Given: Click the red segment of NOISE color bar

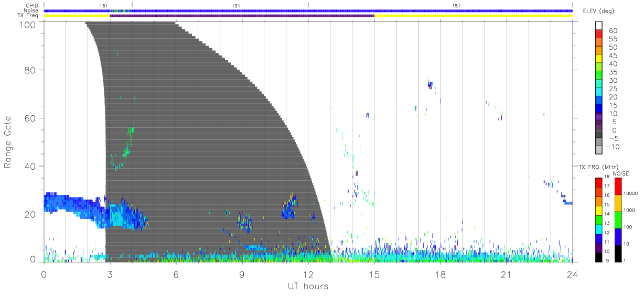Looking at the screenshot, I should 619,186.
